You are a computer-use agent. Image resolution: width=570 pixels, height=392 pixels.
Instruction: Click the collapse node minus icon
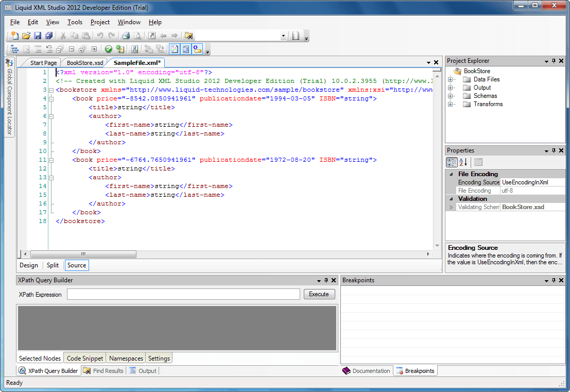(x=72, y=49)
